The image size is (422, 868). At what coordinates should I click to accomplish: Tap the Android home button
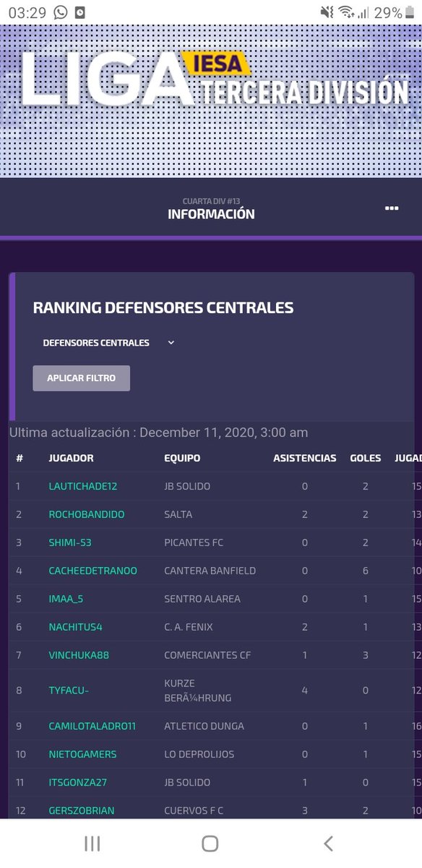(210, 843)
